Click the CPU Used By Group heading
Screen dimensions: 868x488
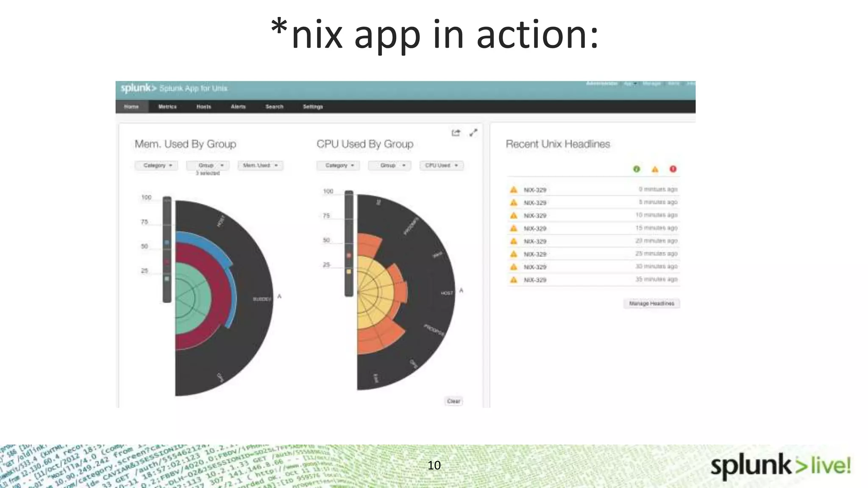click(x=365, y=144)
